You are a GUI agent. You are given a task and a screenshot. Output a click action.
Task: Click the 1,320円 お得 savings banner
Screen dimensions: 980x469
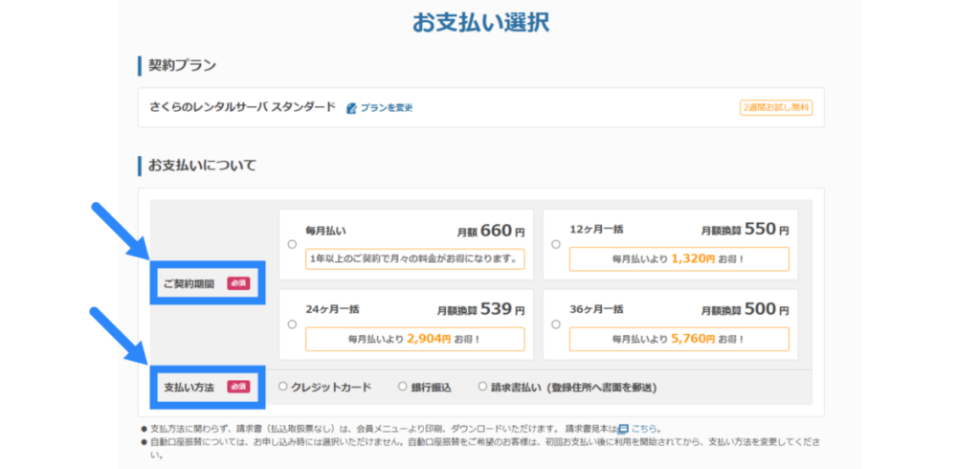[x=679, y=258]
